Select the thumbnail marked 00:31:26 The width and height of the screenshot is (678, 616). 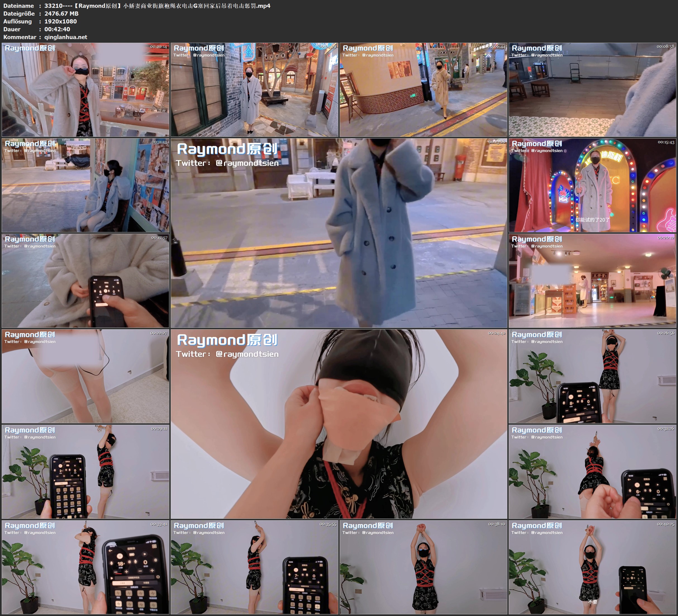click(x=592, y=471)
